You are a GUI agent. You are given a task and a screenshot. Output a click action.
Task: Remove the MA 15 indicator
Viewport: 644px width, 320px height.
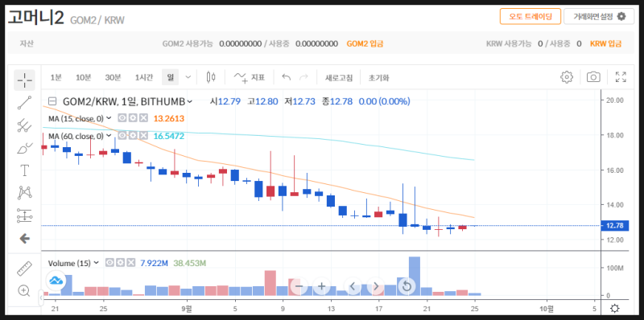(143, 118)
